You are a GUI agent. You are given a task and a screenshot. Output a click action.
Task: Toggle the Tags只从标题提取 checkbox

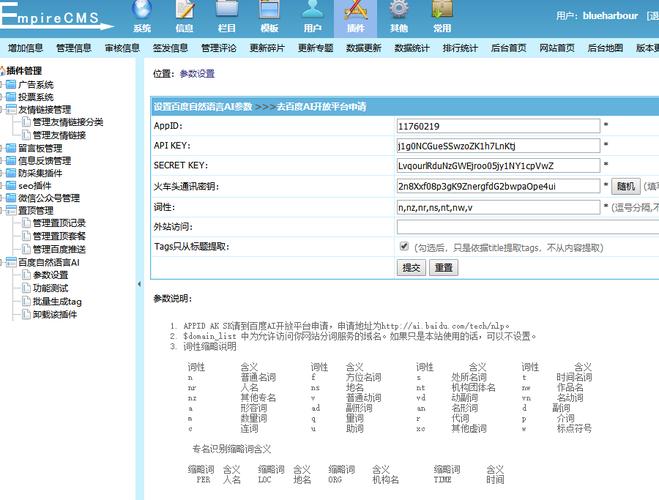pyautogui.click(x=404, y=246)
